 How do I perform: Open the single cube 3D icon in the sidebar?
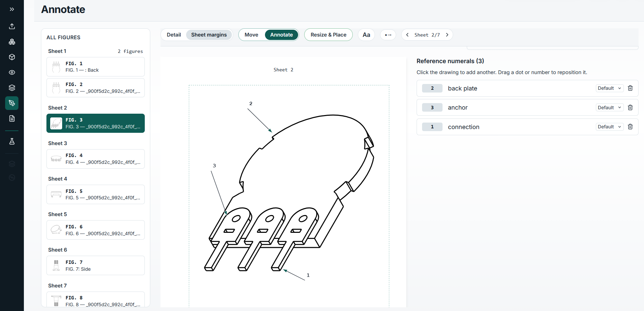12,57
